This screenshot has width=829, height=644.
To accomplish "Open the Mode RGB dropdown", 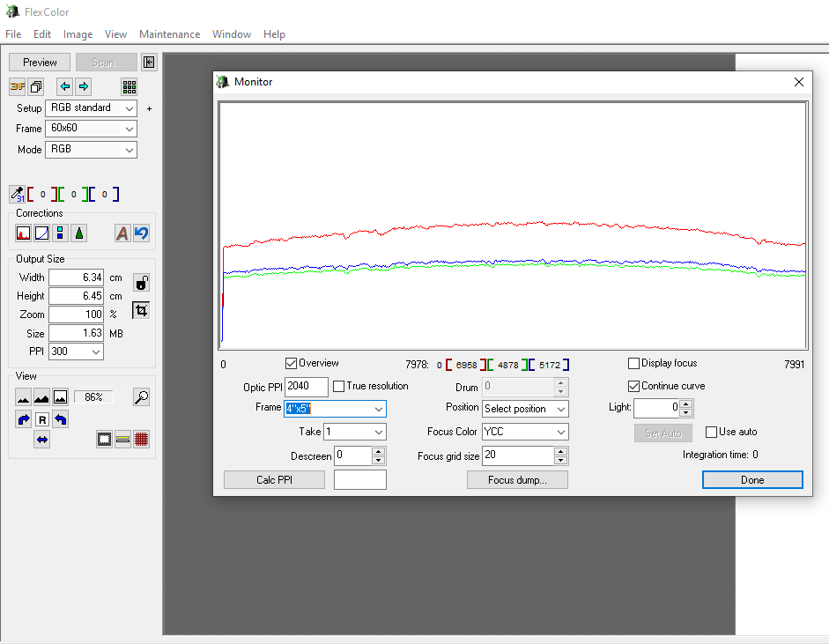I will (x=91, y=150).
